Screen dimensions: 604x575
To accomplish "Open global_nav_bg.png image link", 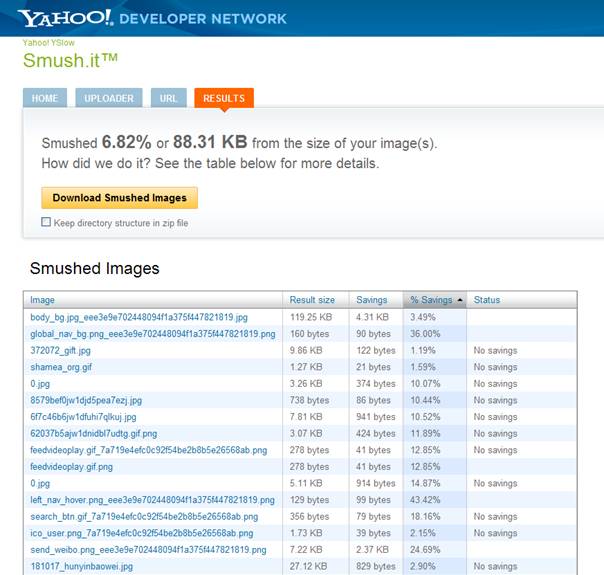I will pyautogui.click(x=152, y=334).
